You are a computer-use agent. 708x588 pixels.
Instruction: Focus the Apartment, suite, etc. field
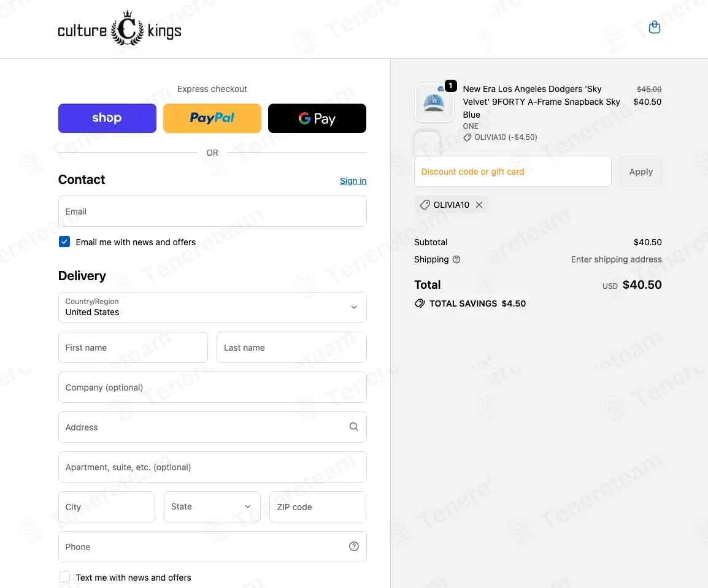tap(212, 467)
